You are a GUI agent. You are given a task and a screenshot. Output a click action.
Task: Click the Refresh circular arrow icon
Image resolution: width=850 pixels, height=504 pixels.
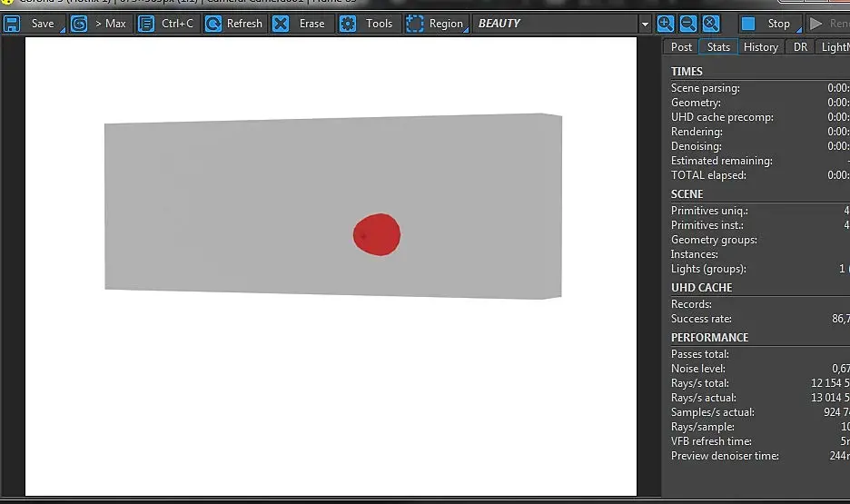tap(213, 24)
